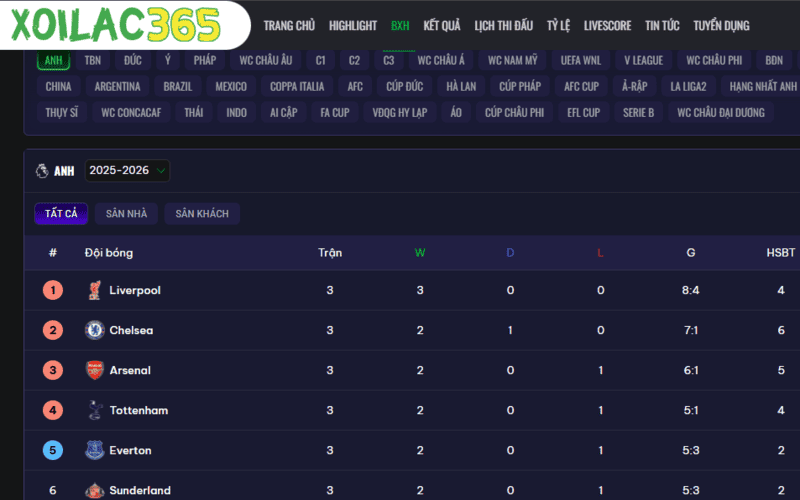The image size is (800, 500).
Task: Click rank badge number 1
Action: coord(53,290)
